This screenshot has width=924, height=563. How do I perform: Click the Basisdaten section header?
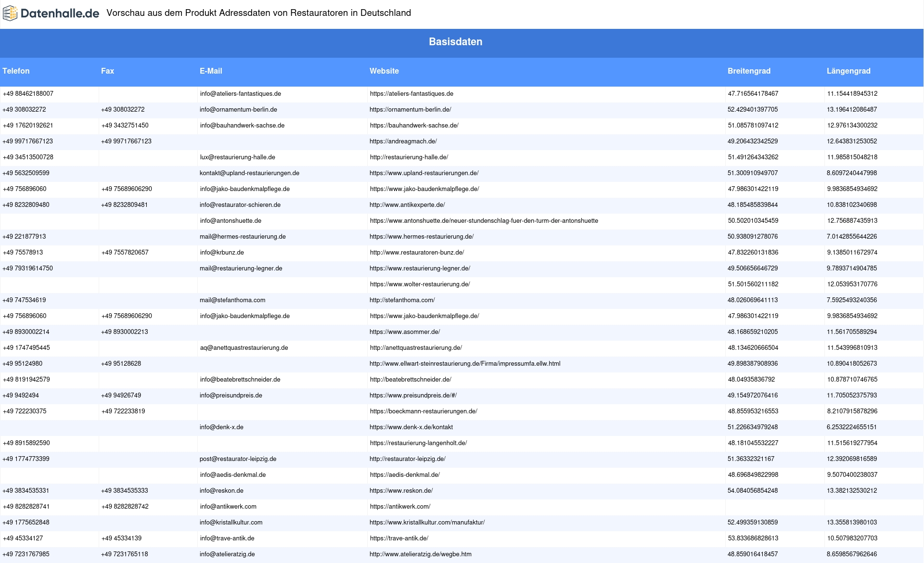pyautogui.click(x=455, y=42)
